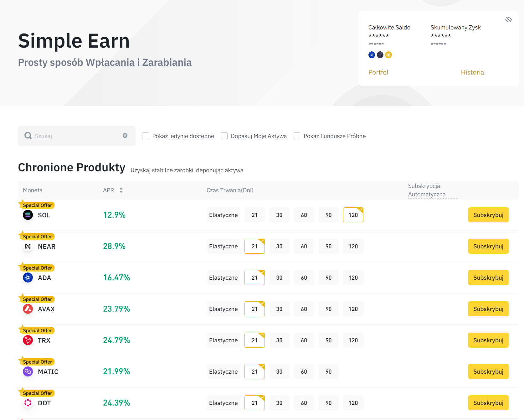Screen dimensions: 524x420
Task: Click the AVAX coin logo
Action: [x=28, y=309]
